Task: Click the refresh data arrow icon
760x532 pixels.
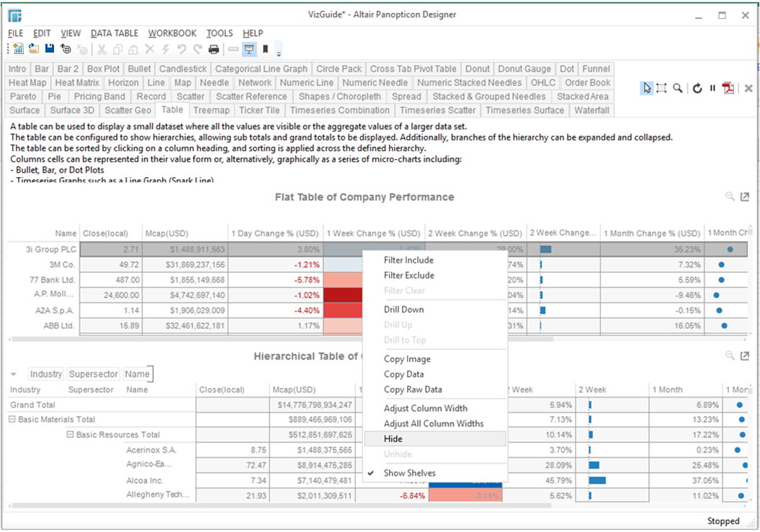Action: coord(697,88)
